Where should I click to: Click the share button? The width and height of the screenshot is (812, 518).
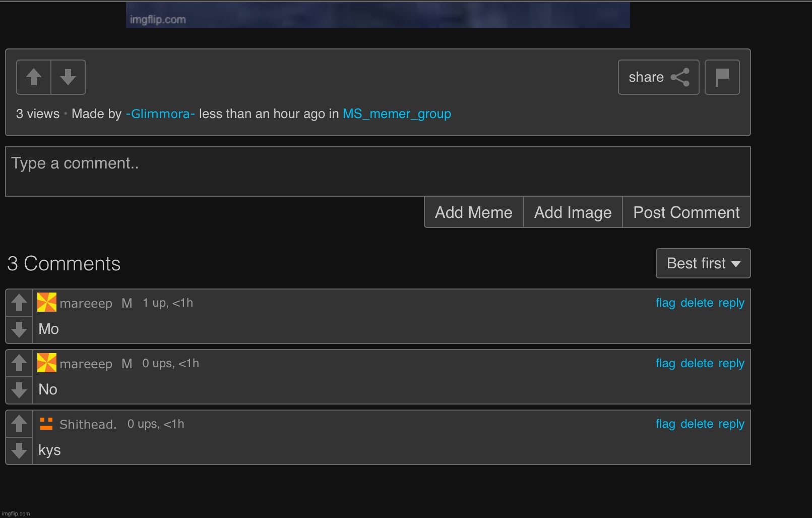658,77
